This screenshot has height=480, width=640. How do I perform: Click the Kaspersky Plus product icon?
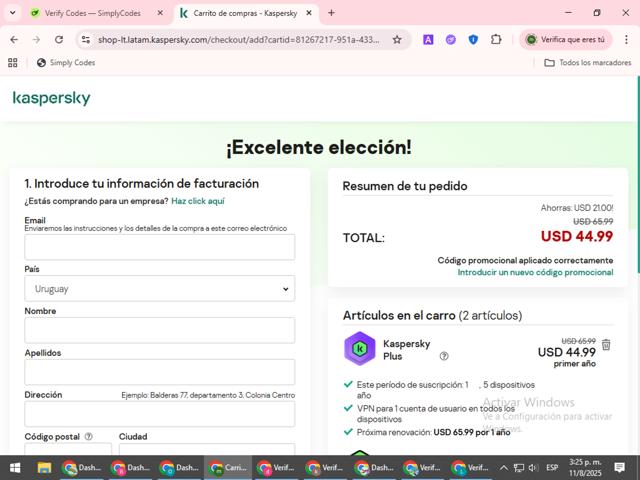tap(360, 349)
